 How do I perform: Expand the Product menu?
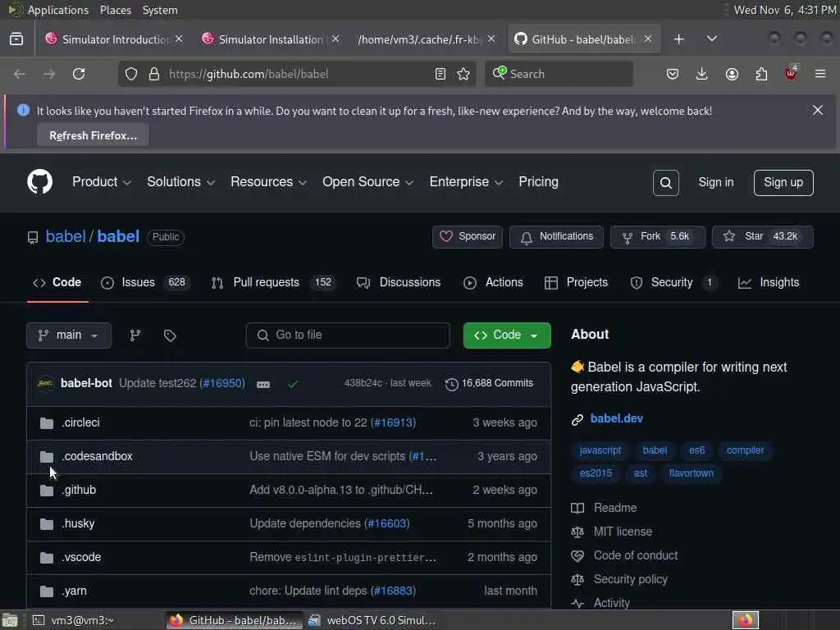(x=102, y=182)
